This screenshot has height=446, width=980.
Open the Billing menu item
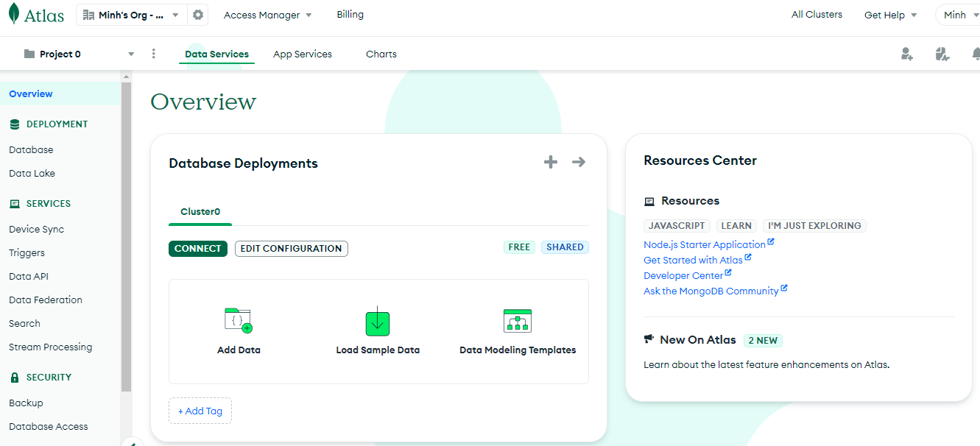pyautogui.click(x=350, y=15)
